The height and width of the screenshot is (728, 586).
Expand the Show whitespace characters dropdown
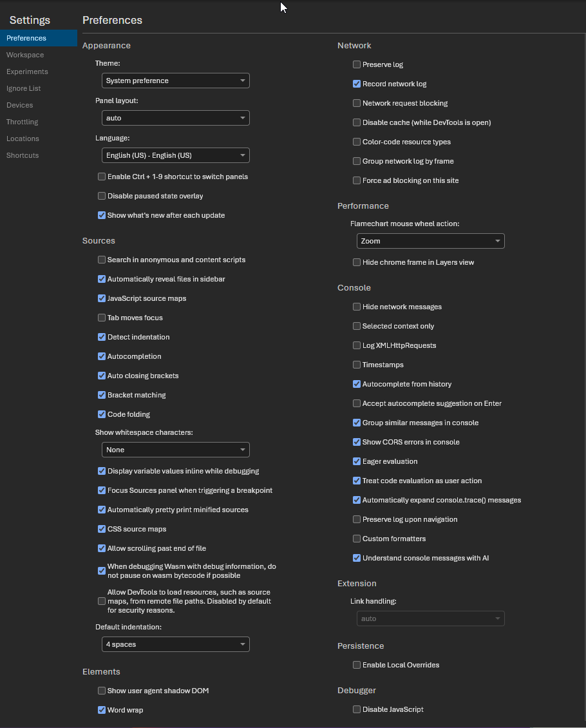175,450
